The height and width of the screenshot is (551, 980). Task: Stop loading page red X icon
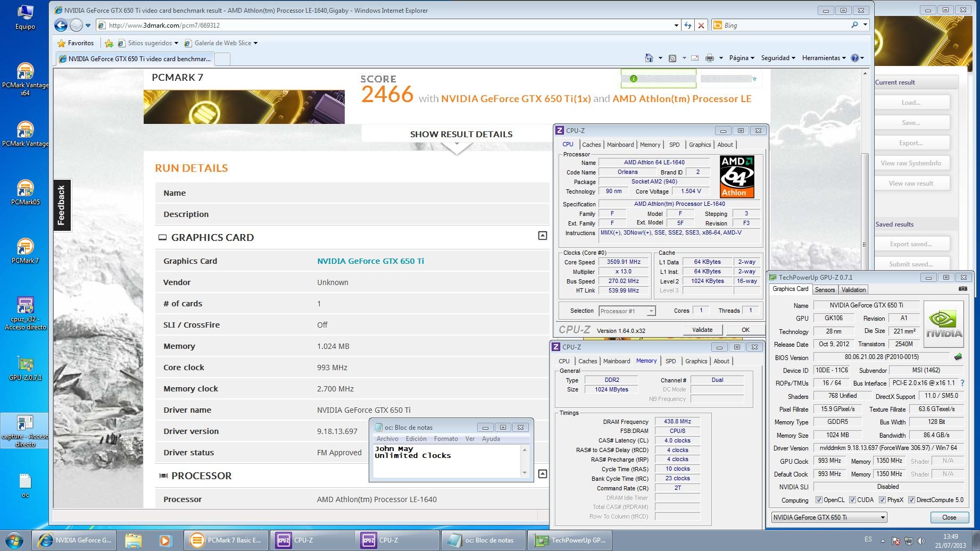pos(701,25)
